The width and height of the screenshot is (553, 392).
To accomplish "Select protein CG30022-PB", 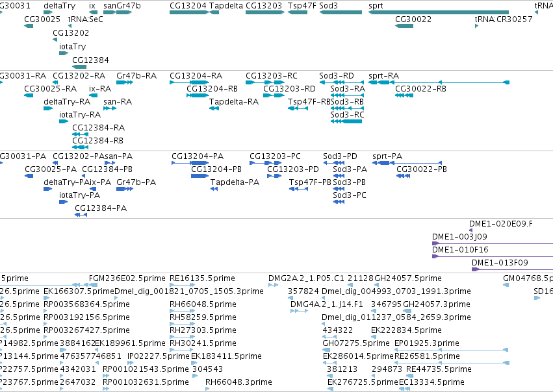I will [422, 169].
